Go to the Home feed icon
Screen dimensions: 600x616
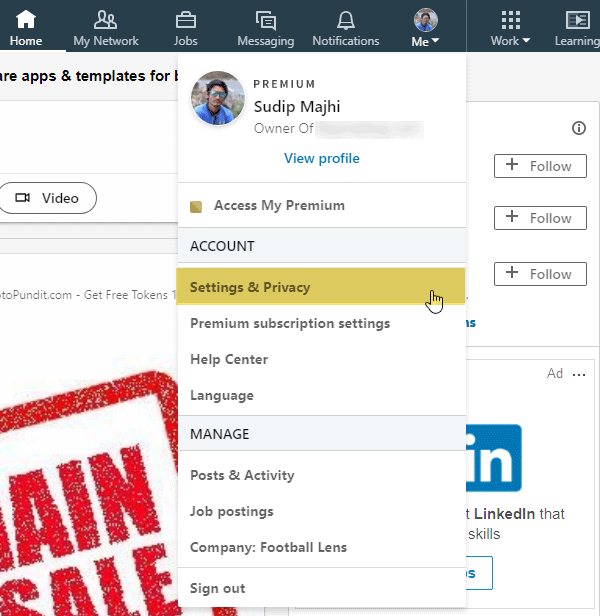point(26,20)
